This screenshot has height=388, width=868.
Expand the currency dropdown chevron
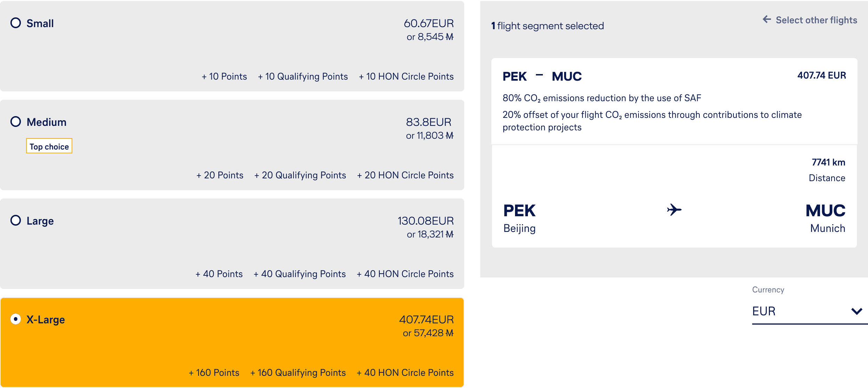[857, 311]
